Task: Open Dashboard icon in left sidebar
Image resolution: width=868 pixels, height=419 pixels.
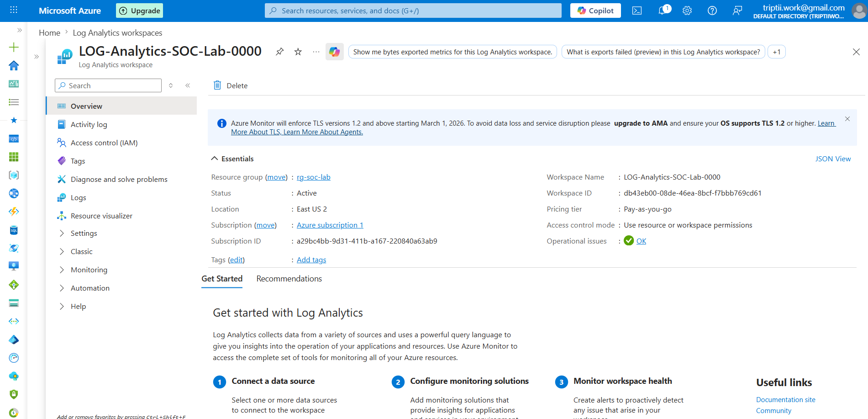Action: pyautogui.click(x=14, y=84)
